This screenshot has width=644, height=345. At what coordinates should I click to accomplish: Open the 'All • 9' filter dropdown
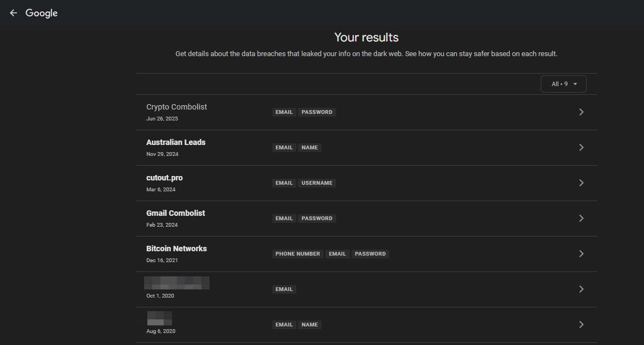point(563,84)
